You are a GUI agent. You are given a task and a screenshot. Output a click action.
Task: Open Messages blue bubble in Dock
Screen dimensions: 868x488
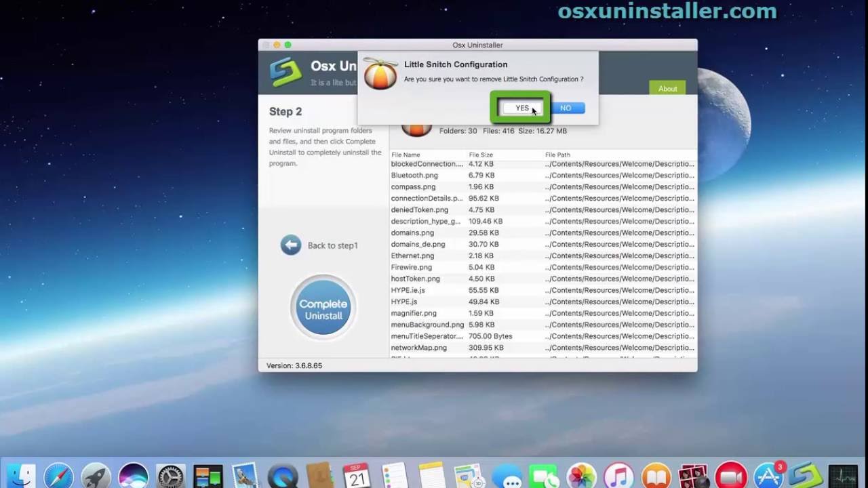click(x=507, y=476)
